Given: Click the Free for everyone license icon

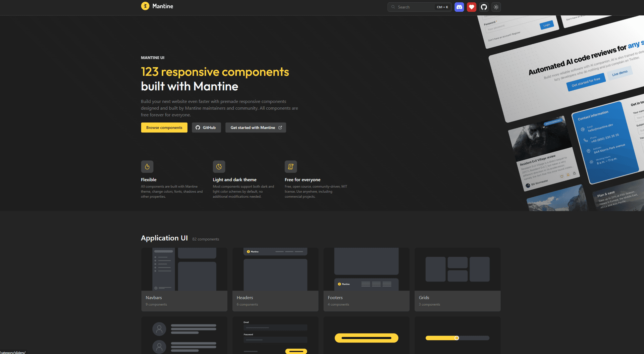Looking at the screenshot, I should pos(290,166).
